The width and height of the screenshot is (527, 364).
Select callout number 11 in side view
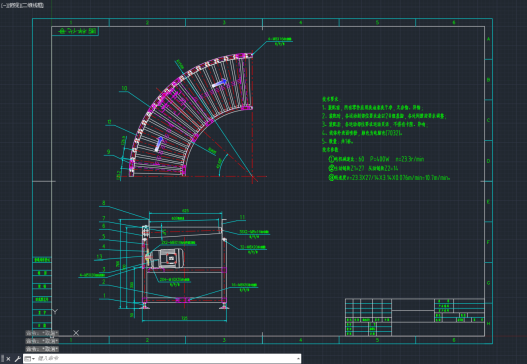coord(242,217)
